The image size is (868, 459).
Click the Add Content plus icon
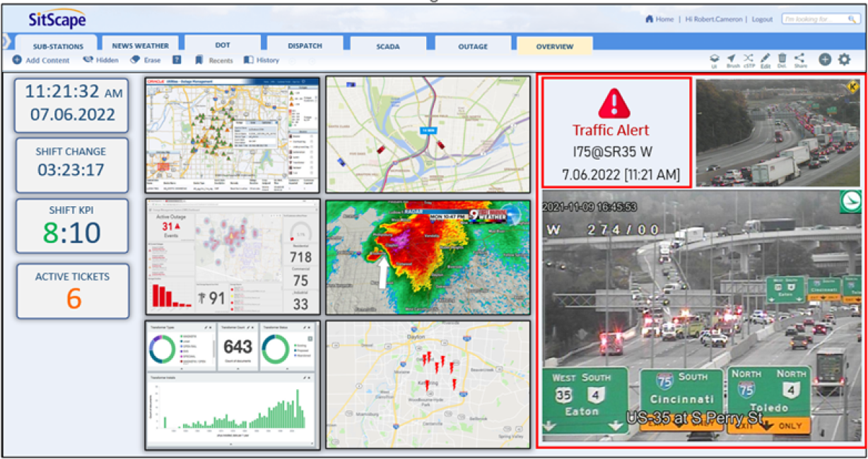tap(17, 61)
